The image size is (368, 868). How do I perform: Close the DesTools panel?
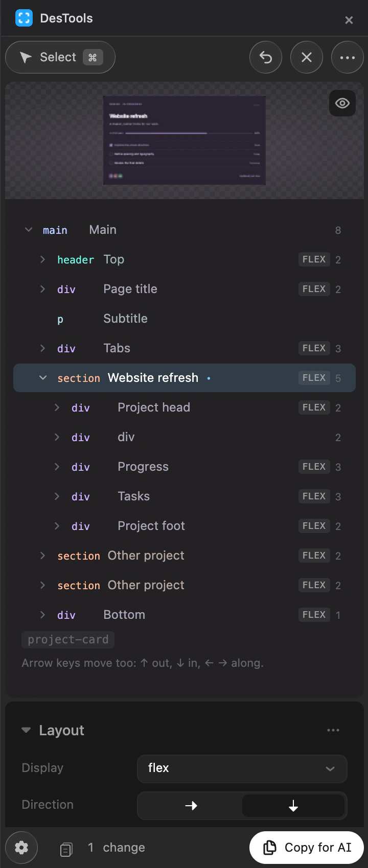[349, 20]
